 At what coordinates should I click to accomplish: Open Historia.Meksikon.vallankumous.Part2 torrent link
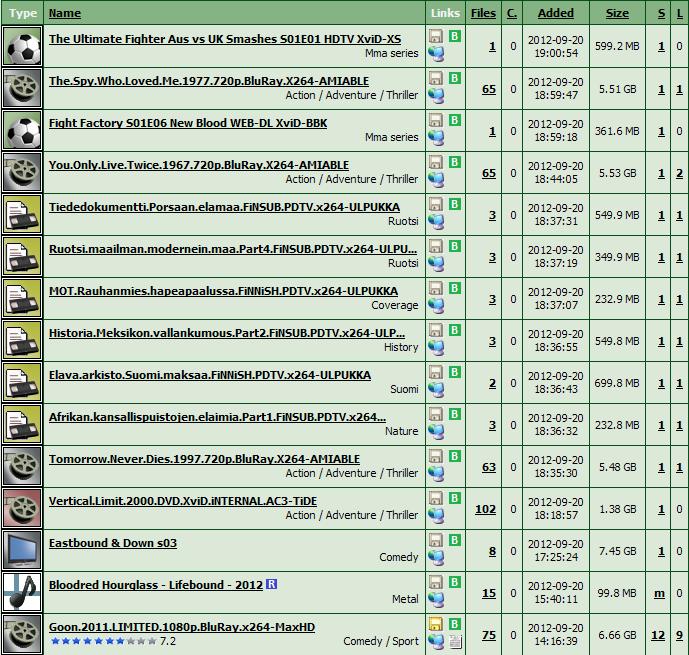tap(227, 333)
